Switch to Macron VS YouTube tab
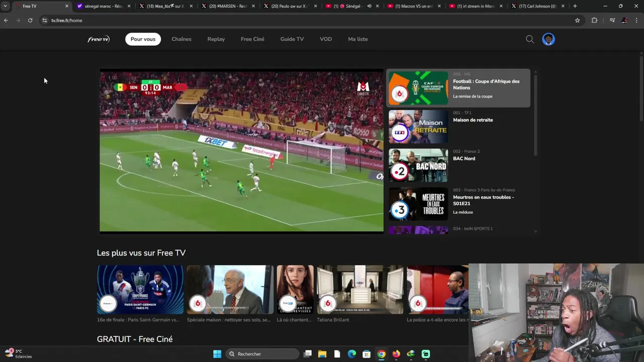 tap(415, 6)
